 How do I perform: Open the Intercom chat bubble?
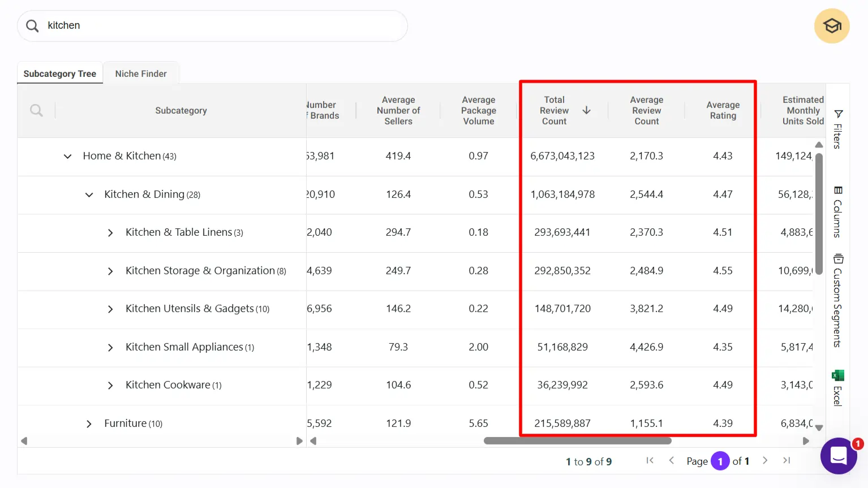pyautogui.click(x=839, y=456)
